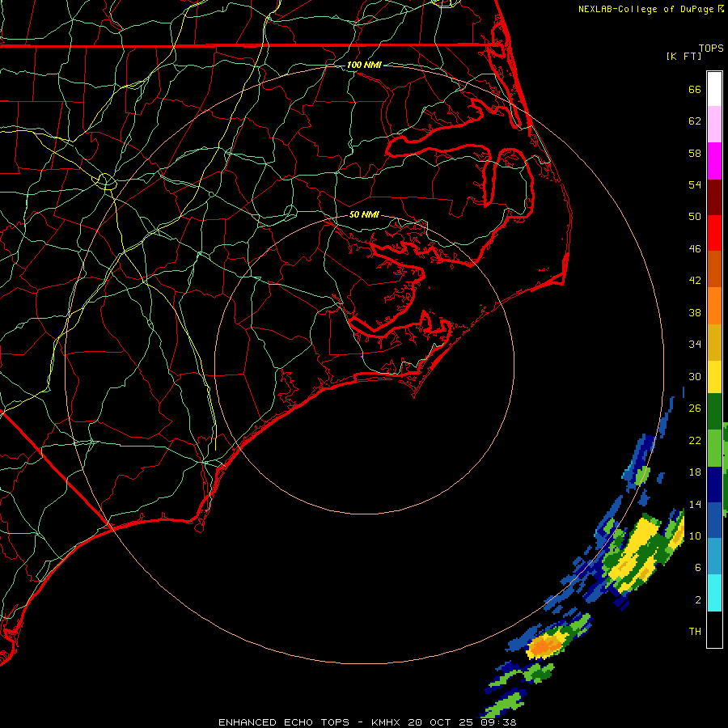Click the bright yellow legend swatch
This screenshot has width=728, height=728.
[x=714, y=377]
